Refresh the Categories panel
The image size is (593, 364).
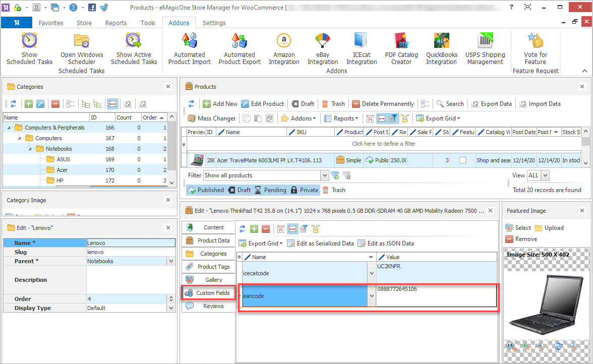(x=13, y=104)
